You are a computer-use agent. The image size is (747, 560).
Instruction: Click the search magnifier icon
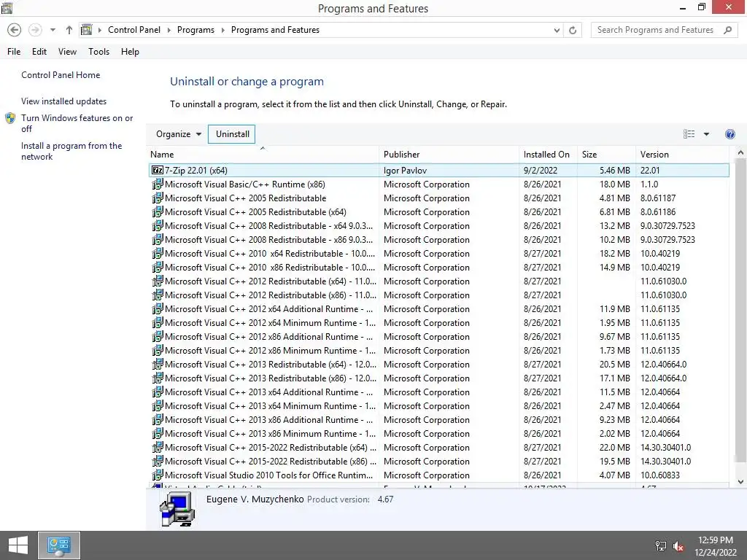coord(727,30)
